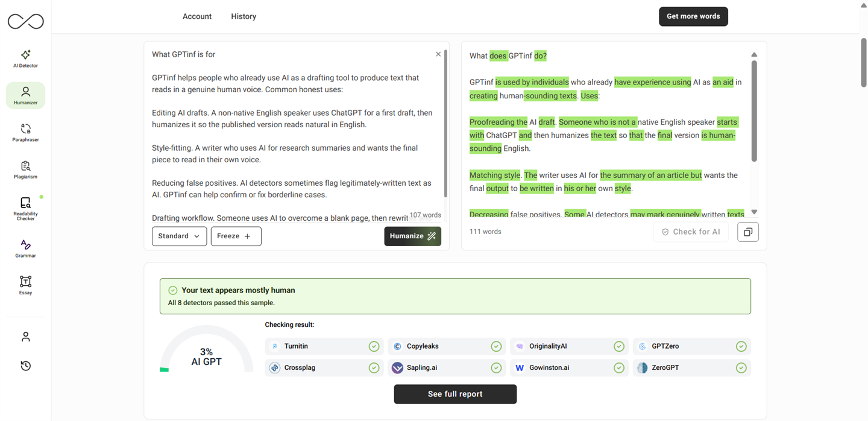Open the history clock icon in sidebar
This screenshot has height=421, width=868.
tap(25, 366)
